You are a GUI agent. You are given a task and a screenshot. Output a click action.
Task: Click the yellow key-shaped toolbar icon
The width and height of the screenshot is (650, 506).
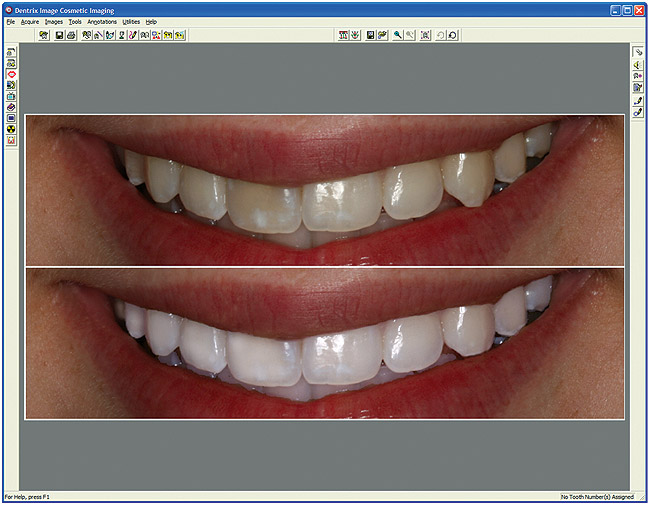[382, 35]
